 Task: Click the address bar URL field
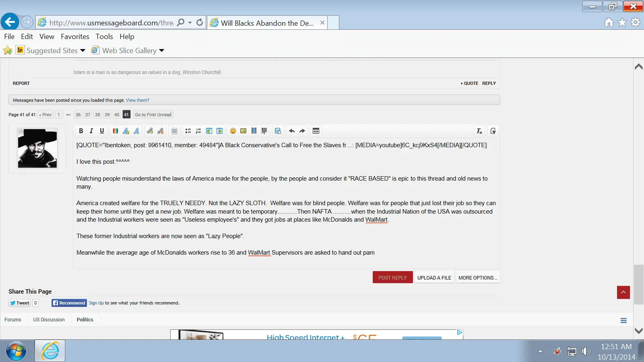pos(111,23)
